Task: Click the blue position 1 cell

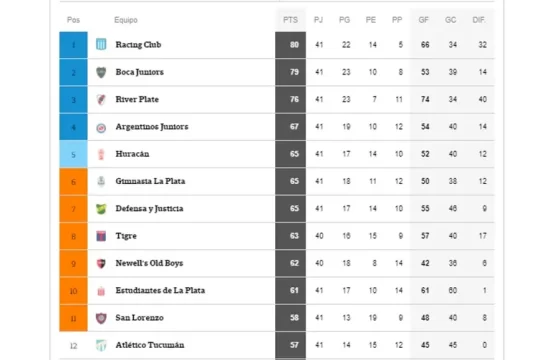Action: [73, 45]
